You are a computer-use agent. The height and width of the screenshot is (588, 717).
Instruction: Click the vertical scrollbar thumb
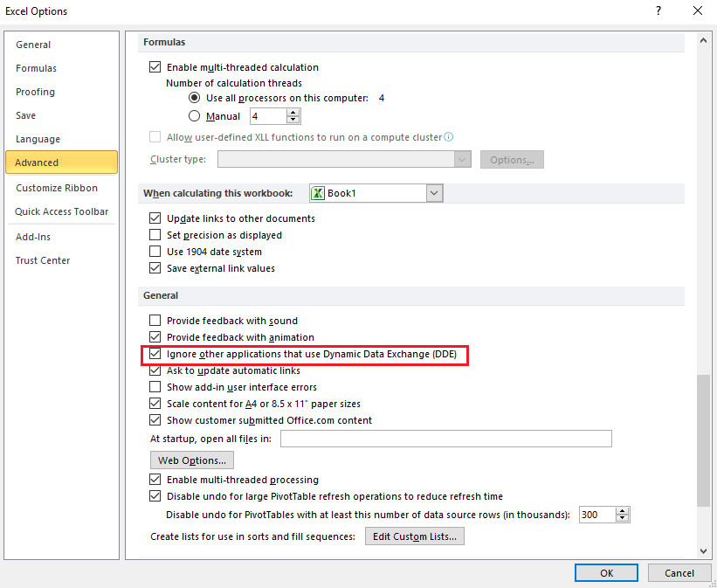pos(704,440)
